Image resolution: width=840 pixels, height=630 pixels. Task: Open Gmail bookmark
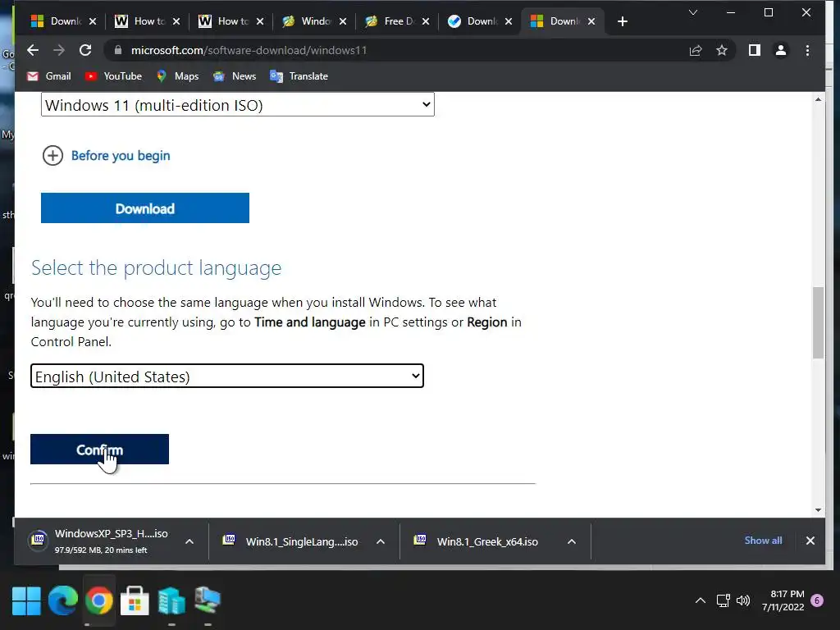(x=49, y=76)
